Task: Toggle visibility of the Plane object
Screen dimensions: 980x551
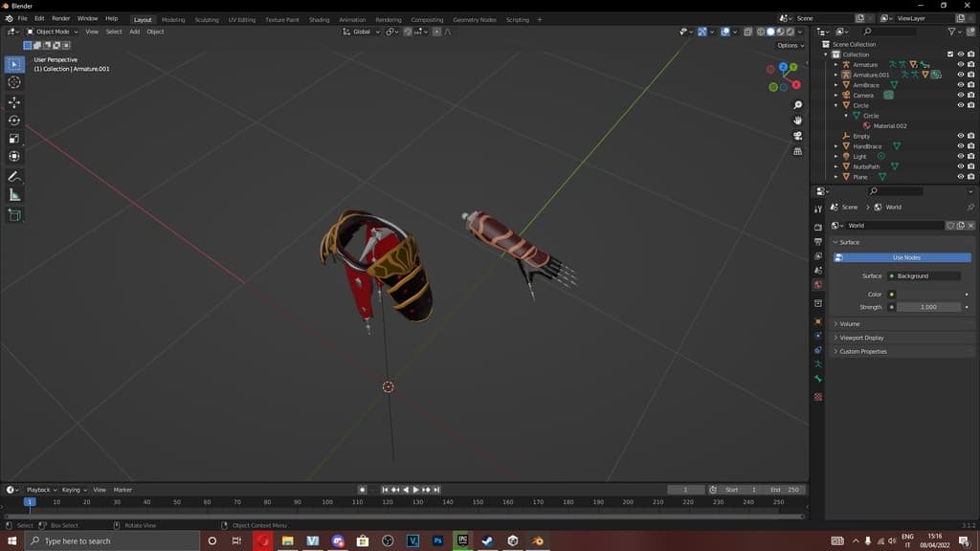Action: (x=961, y=177)
